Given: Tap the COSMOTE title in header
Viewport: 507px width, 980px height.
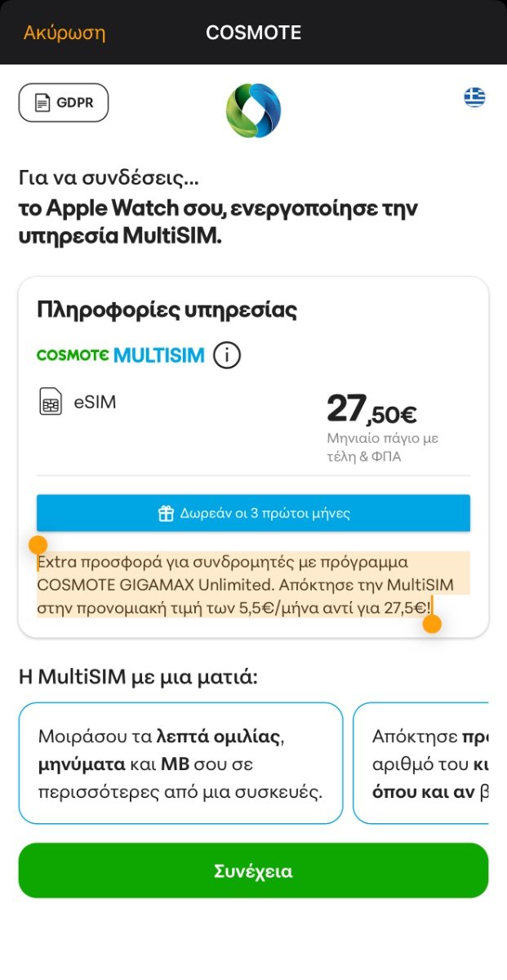Looking at the screenshot, I should pyautogui.click(x=253, y=33).
